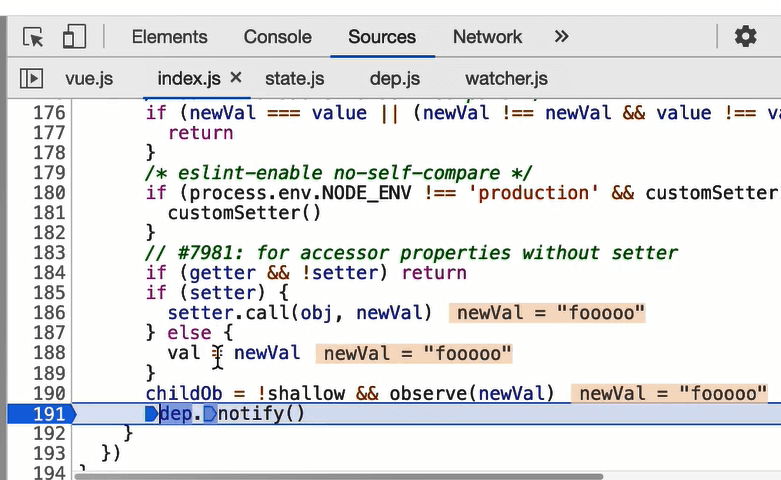Image resolution: width=781 pixels, height=480 pixels.
Task: Select the index.js file tab
Action: 189,79
